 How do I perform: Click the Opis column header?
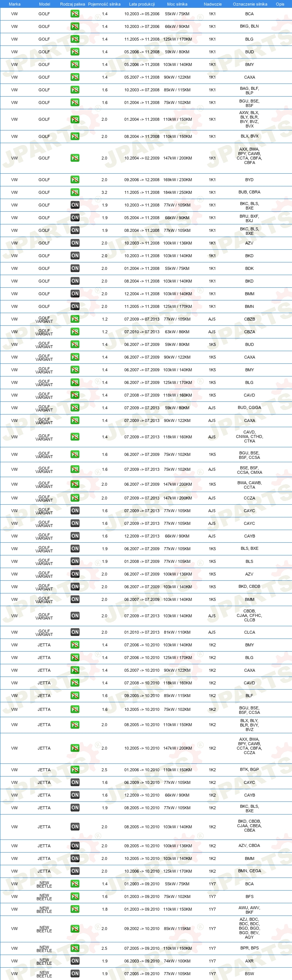click(x=280, y=4)
